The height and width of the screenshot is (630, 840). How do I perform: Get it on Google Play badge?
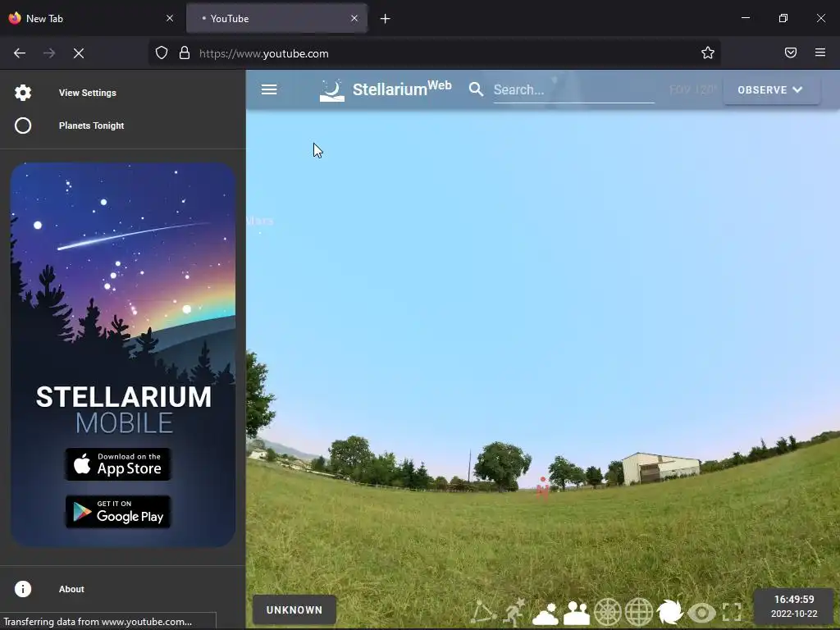point(118,512)
